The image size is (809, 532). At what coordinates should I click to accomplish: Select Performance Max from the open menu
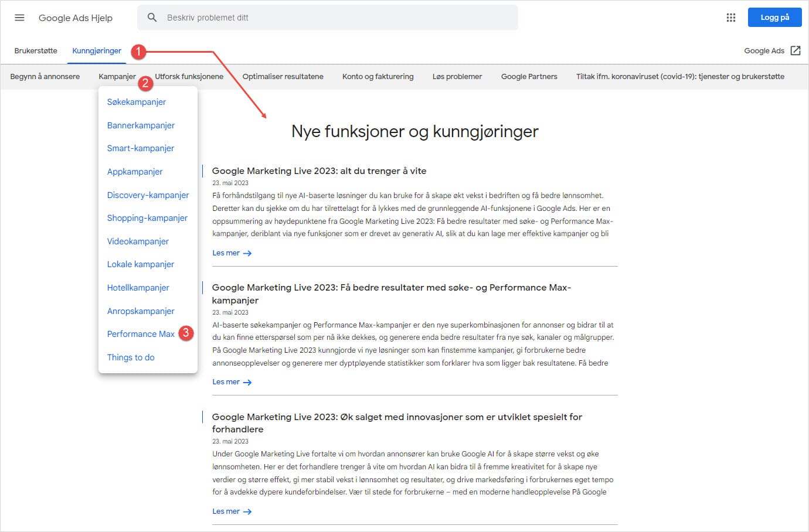pos(141,333)
